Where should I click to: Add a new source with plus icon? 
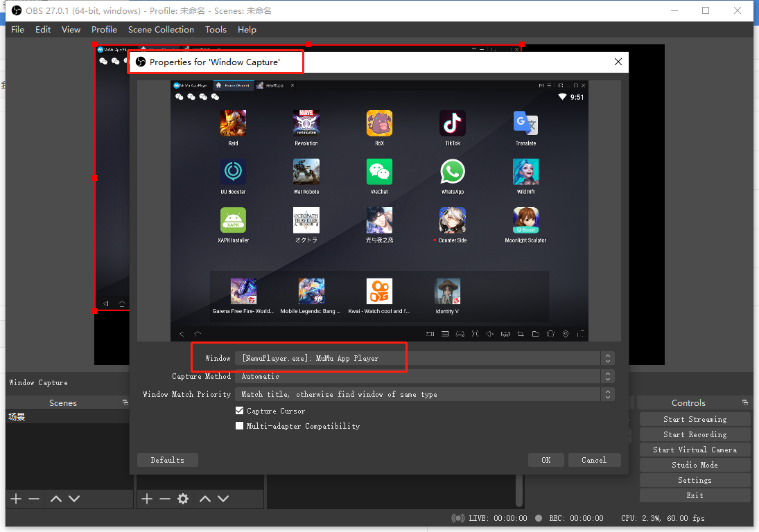pyautogui.click(x=147, y=499)
